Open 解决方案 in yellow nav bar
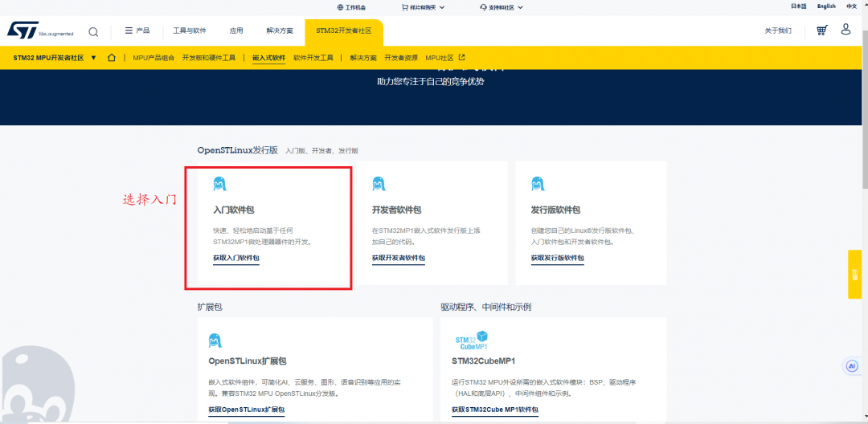Viewport: 868px width, 424px height. [x=363, y=58]
